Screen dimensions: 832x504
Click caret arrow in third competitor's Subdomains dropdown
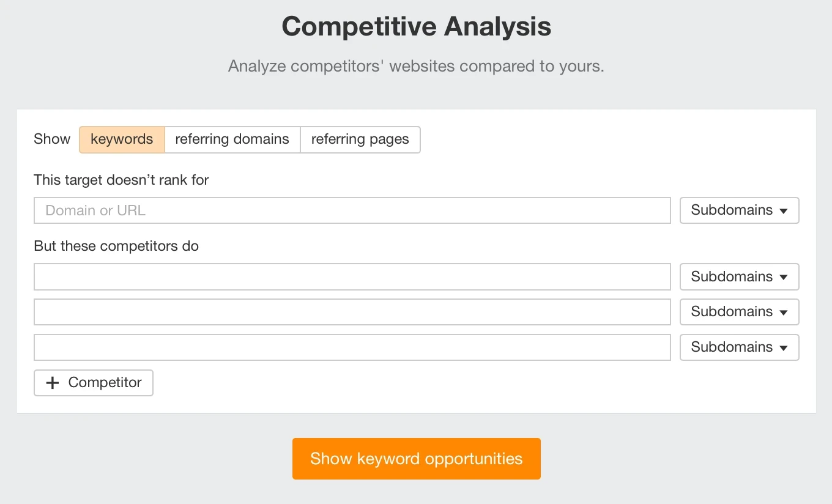pyautogui.click(x=784, y=348)
